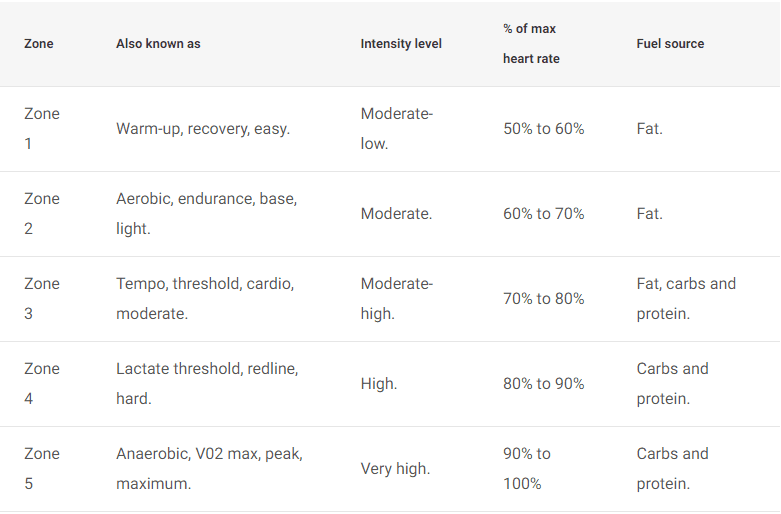Click the 70% to 80% value
This screenshot has width=781, height=514.
543,299
